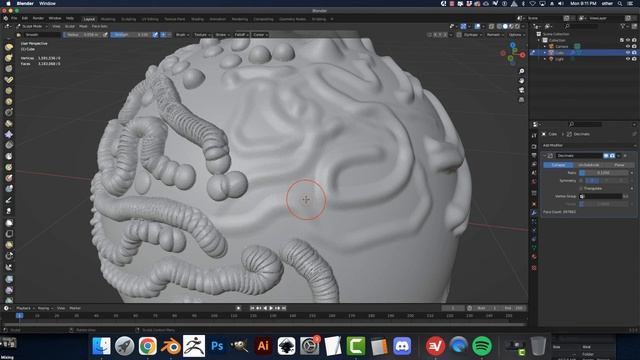Screen dimensions: 640x360
Task: Open the Brush settings dropdown
Action: coord(182,35)
